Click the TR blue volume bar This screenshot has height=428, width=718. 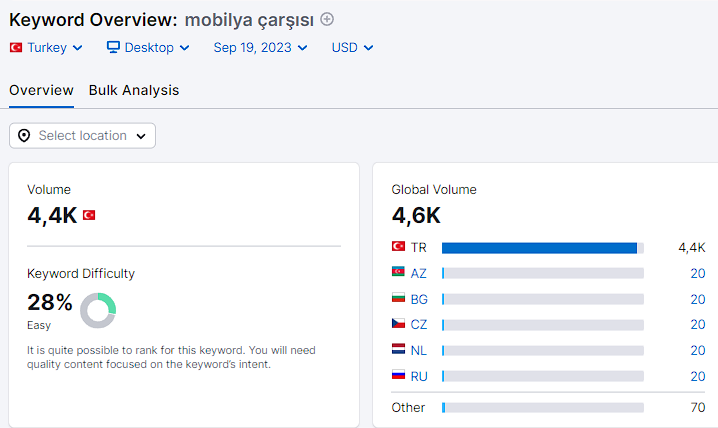[539, 248]
